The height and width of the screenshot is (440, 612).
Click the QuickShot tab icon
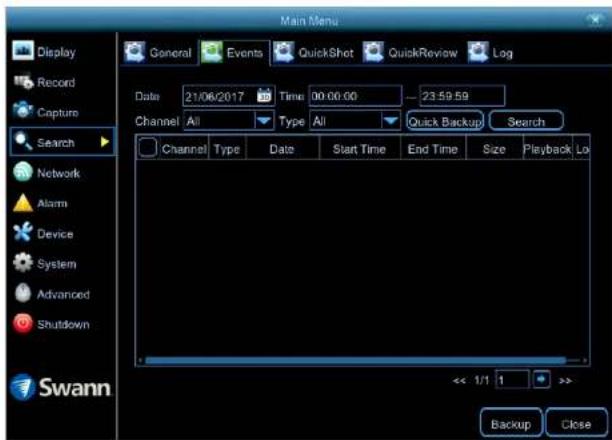283,52
